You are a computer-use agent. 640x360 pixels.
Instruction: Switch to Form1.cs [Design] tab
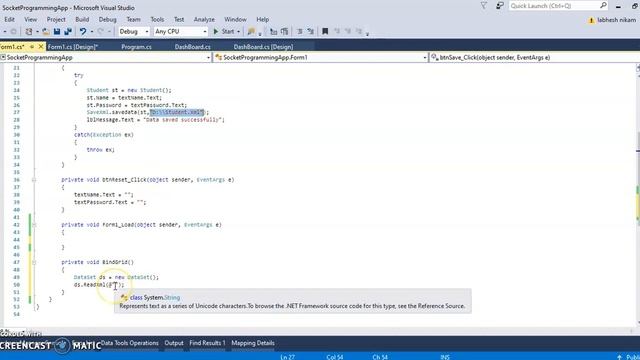[x=73, y=47]
